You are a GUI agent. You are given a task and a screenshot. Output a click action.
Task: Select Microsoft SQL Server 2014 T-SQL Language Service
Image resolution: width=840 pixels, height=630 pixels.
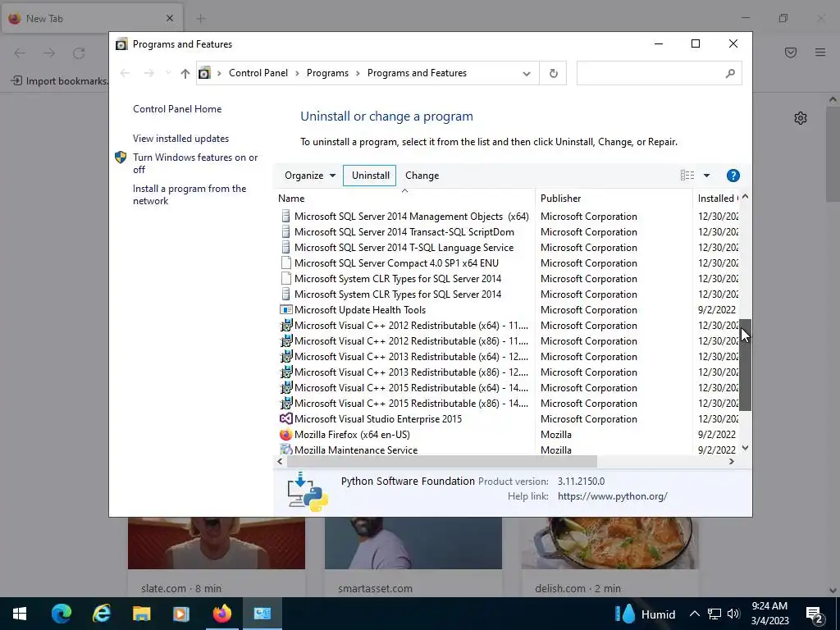[404, 248]
